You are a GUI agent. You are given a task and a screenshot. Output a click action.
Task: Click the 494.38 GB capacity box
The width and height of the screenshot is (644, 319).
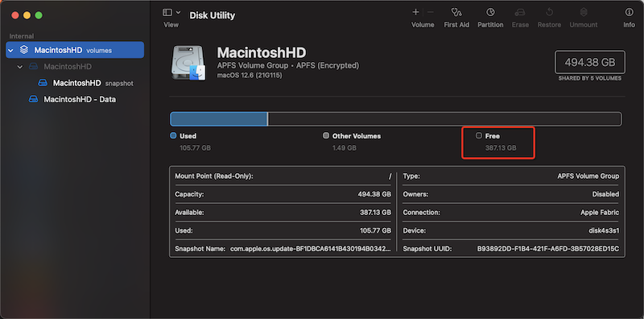click(x=590, y=63)
